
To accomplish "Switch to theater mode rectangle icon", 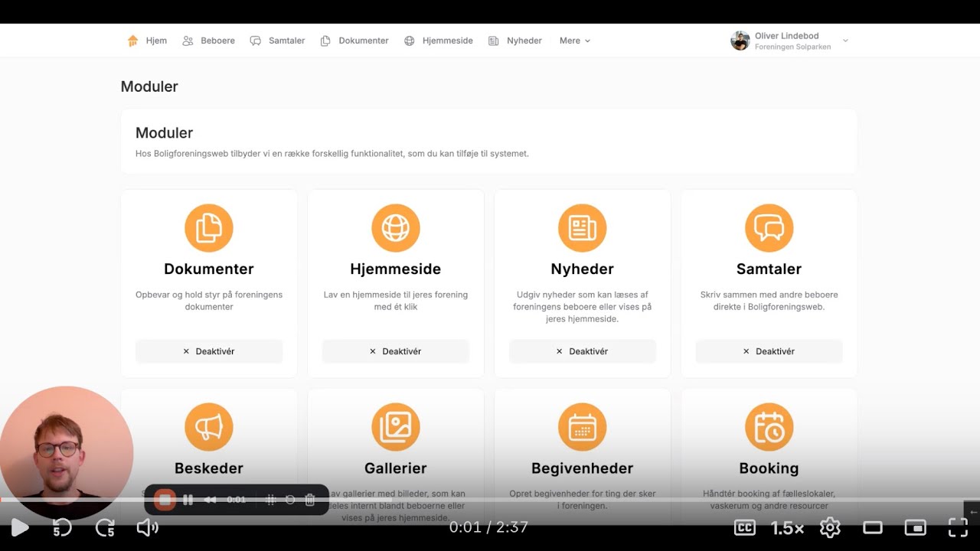I will (873, 527).
